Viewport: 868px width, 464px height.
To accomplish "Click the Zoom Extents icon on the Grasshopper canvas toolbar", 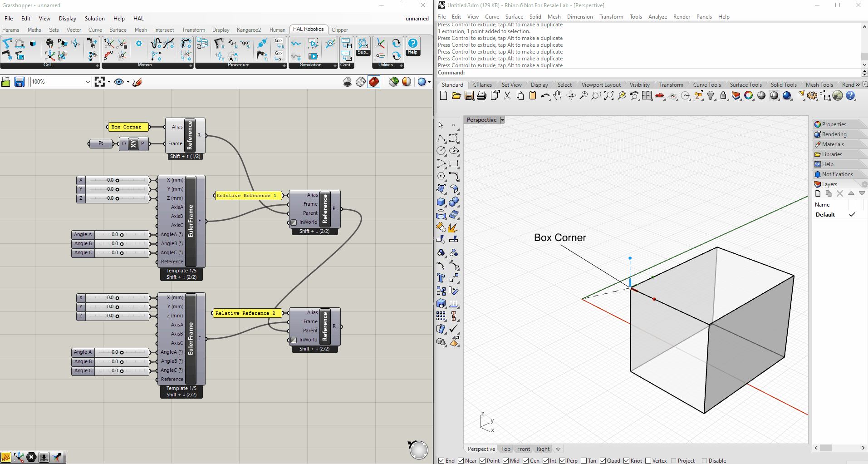I will point(100,82).
